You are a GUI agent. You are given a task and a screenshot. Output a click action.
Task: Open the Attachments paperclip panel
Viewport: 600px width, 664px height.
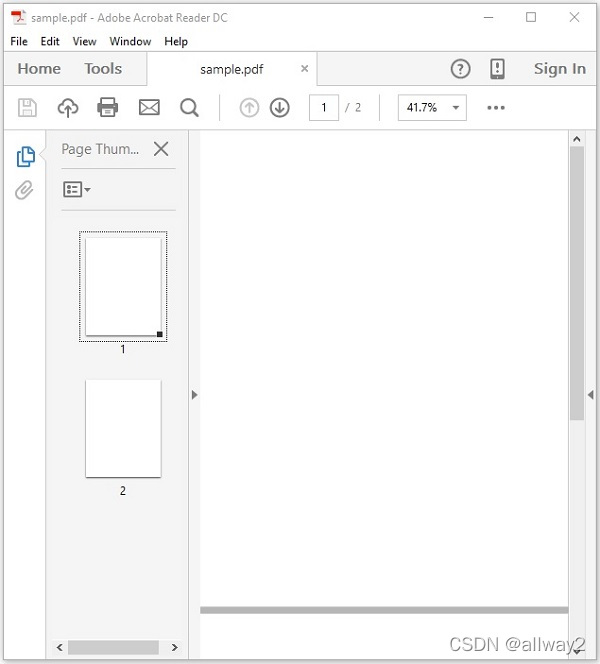click(24, 190)
